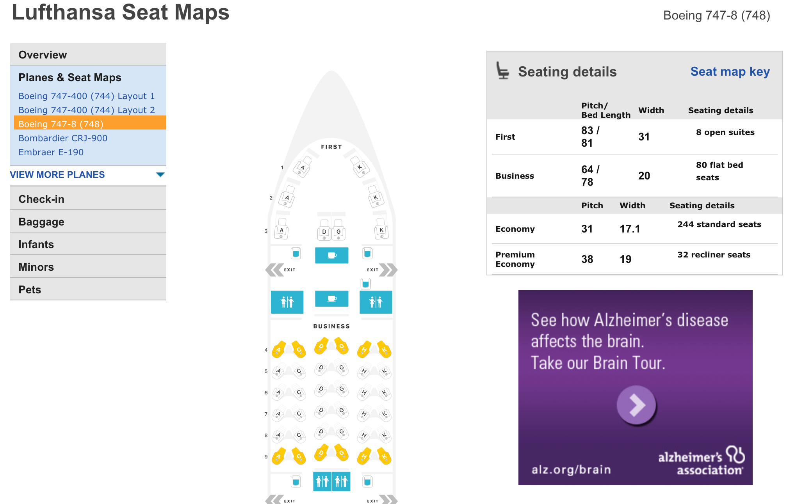Open the Seat map key link

[730, 71]
